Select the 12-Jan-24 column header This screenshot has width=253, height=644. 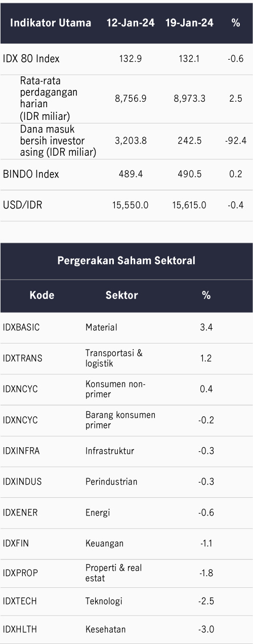pos(131,23)
